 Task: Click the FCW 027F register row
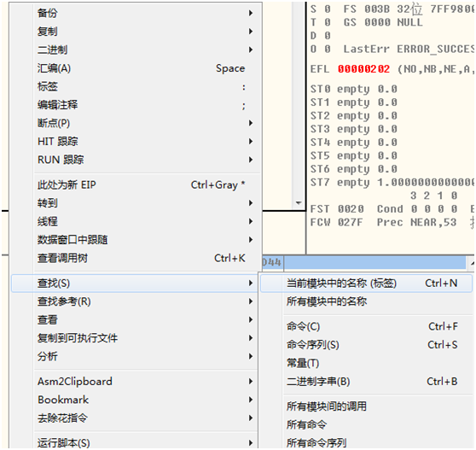coord(392,222)
